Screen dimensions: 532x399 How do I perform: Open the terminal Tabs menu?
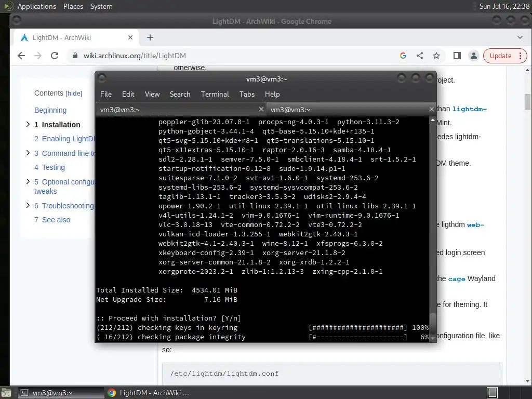click(x=247, y=95)
